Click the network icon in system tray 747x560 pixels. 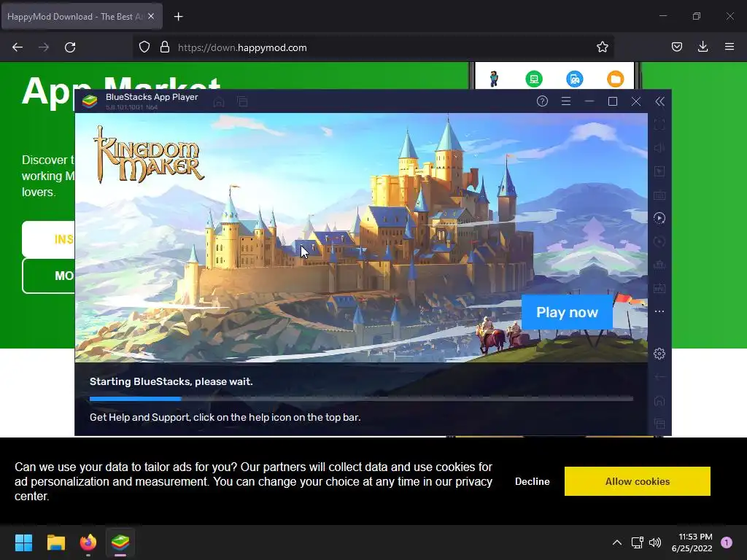[637, 542]
